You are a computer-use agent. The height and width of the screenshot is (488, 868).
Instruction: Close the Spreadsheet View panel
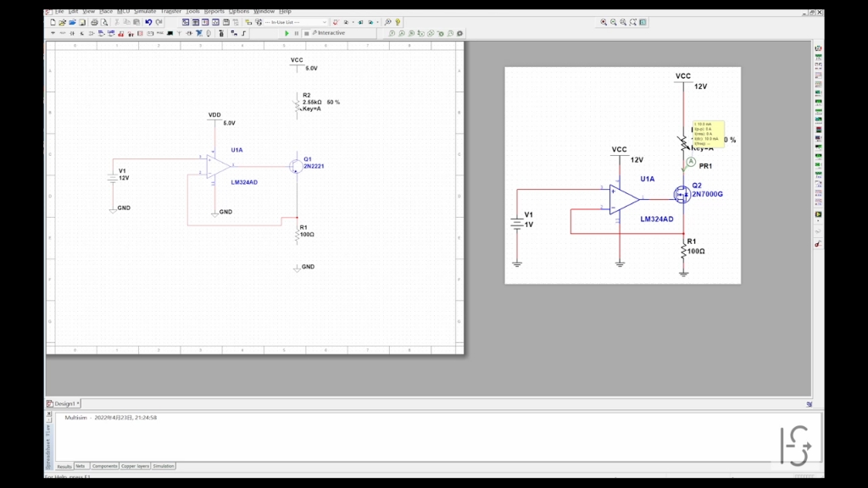coord(48,413)
